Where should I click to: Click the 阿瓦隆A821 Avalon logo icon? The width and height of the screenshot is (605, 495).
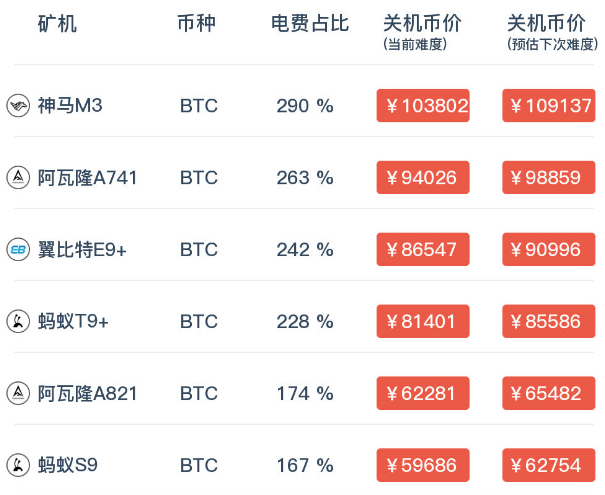click(18, 393)
